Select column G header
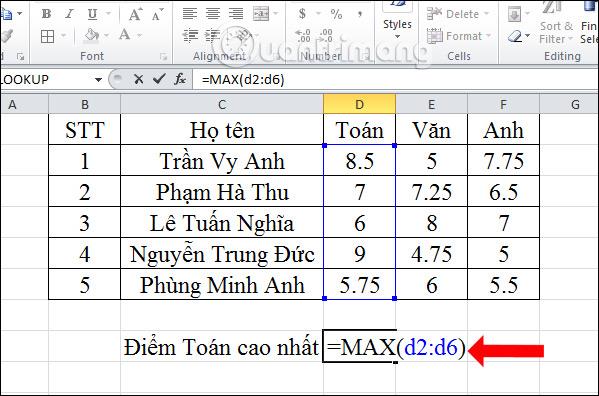 pos(569,104)
